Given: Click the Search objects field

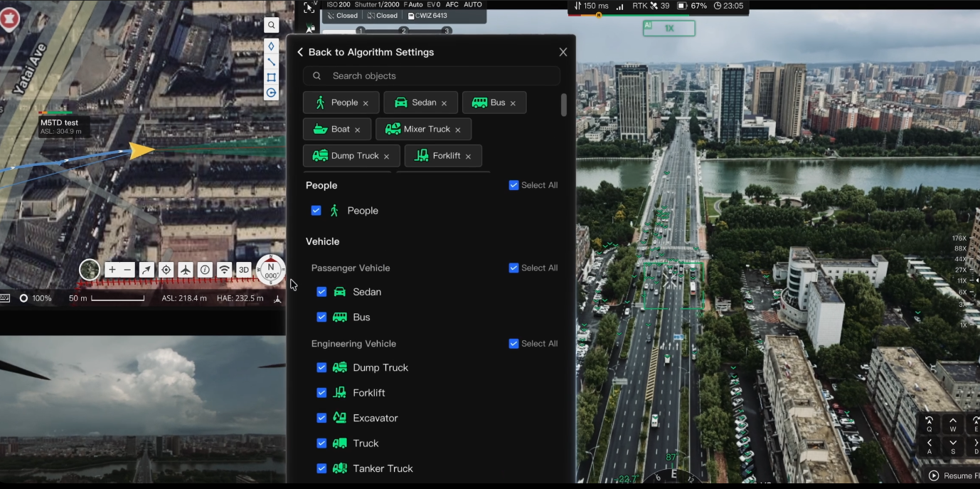Looking at the screenshot, I should [x=432, y=76].
